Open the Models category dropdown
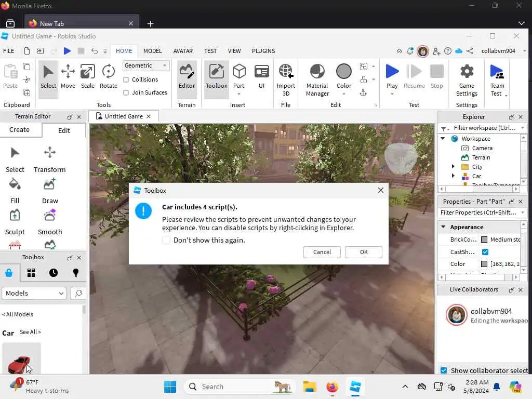 [x=34, y=293]
